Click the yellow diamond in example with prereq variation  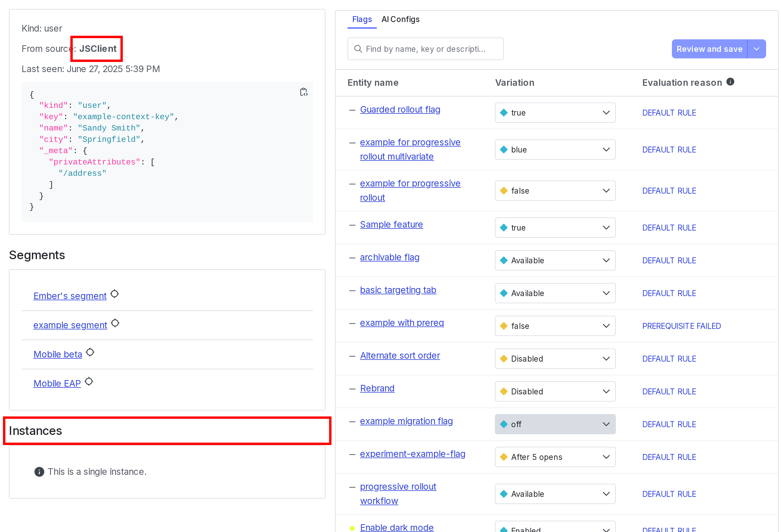coord(504,326)
